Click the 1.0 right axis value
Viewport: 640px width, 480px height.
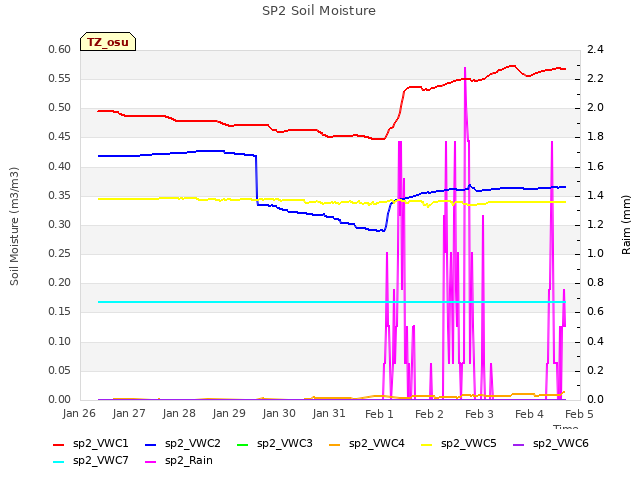click(x=596, y=253)
